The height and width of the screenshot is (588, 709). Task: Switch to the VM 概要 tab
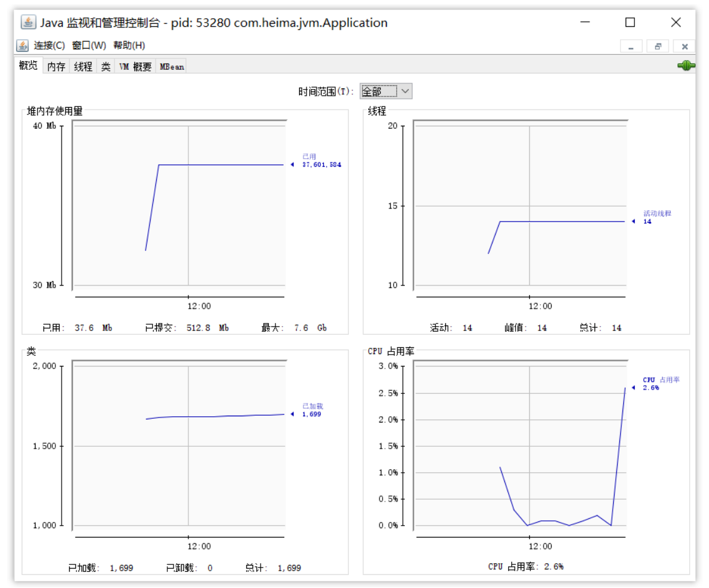(135, 67)
